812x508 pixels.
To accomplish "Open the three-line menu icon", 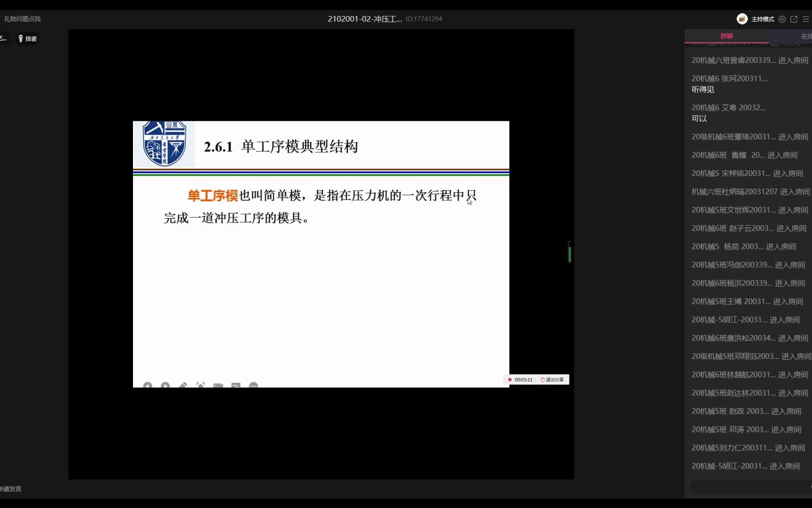I will (805, 19).
